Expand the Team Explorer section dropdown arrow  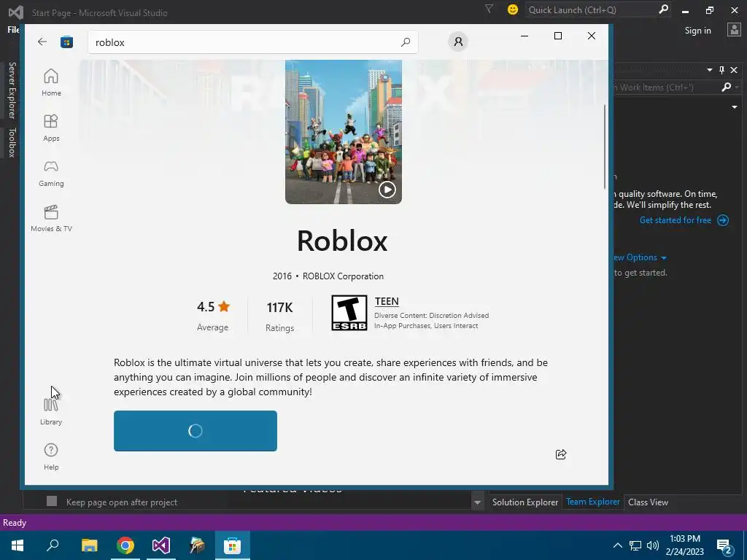(734, 107)
